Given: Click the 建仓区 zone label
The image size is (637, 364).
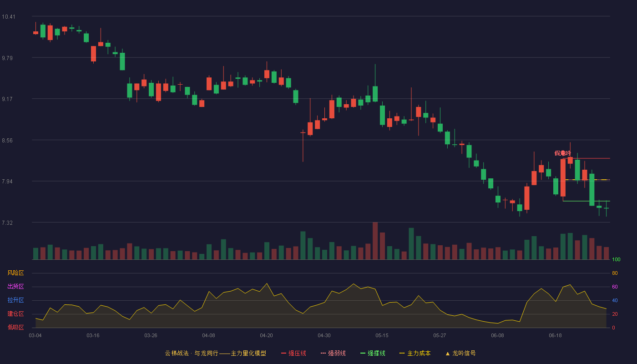Looking at the screenshot, I should [x=15, y=314].
